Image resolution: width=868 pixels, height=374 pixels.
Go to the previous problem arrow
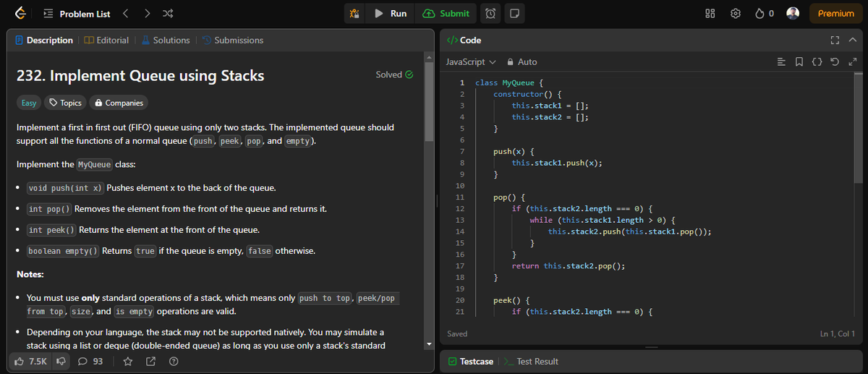(x=124, y=14)
